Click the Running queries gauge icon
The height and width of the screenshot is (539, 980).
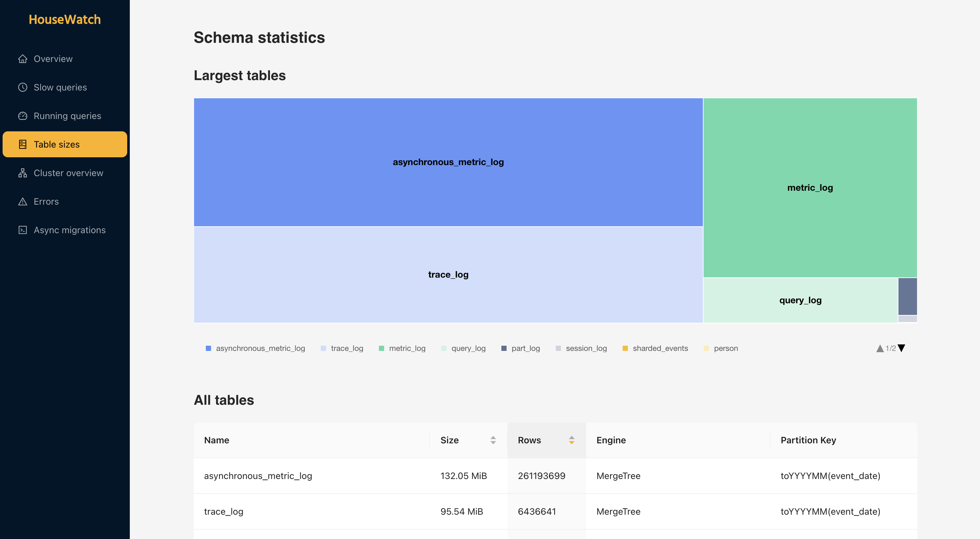click(x=22, y=116)
